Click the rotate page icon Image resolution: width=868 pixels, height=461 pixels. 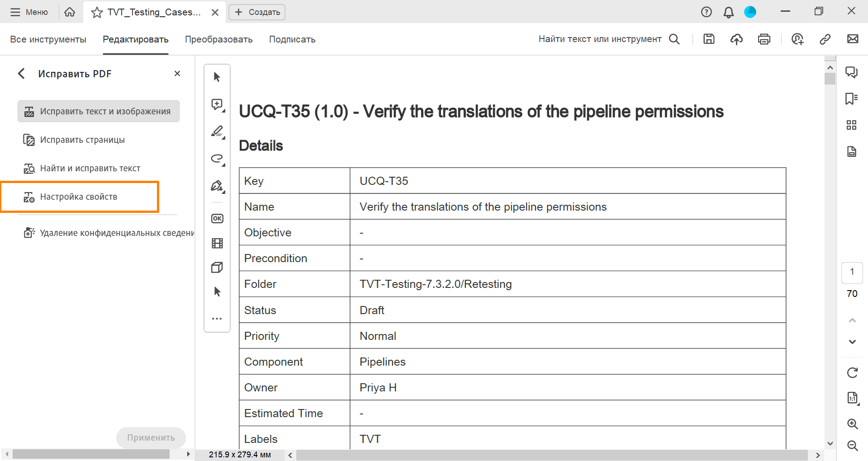[x=852, y=373]
